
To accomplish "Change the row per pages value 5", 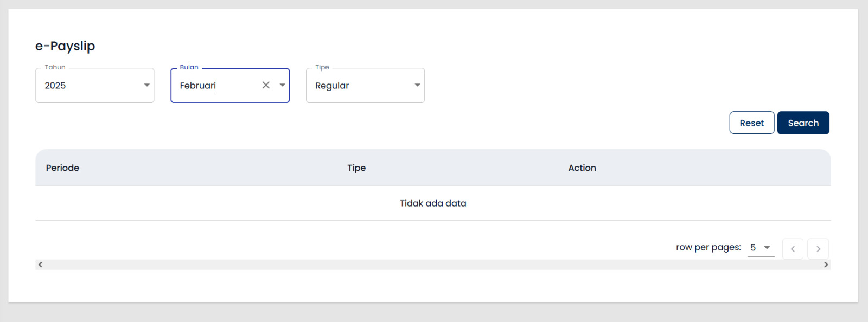I will pyautogui.click(x=761, y=248).
